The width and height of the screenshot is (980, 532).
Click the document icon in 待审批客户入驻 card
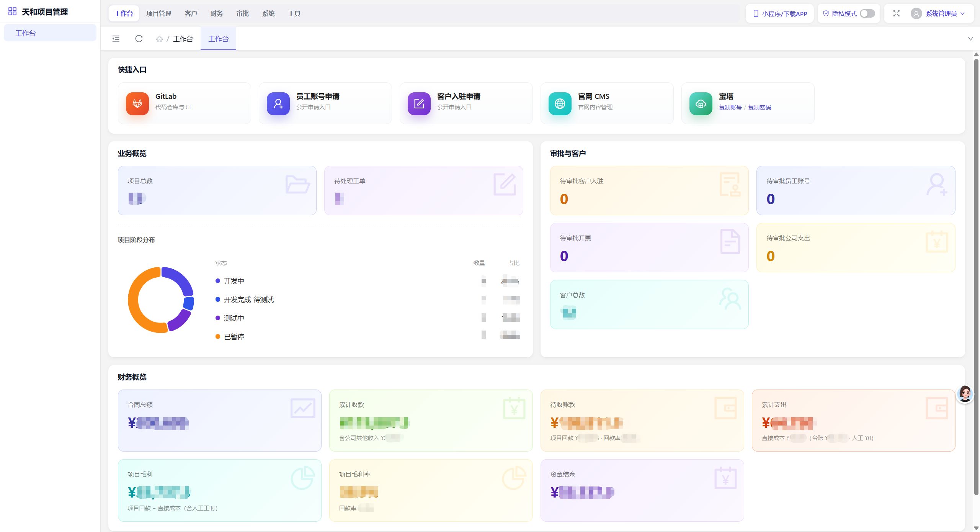click(730, 184)
